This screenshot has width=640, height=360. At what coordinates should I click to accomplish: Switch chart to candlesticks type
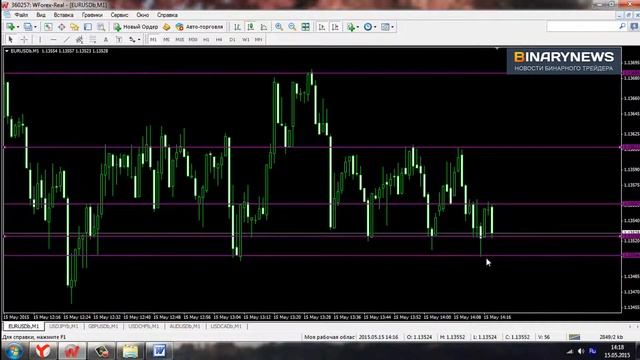[251, 27]
